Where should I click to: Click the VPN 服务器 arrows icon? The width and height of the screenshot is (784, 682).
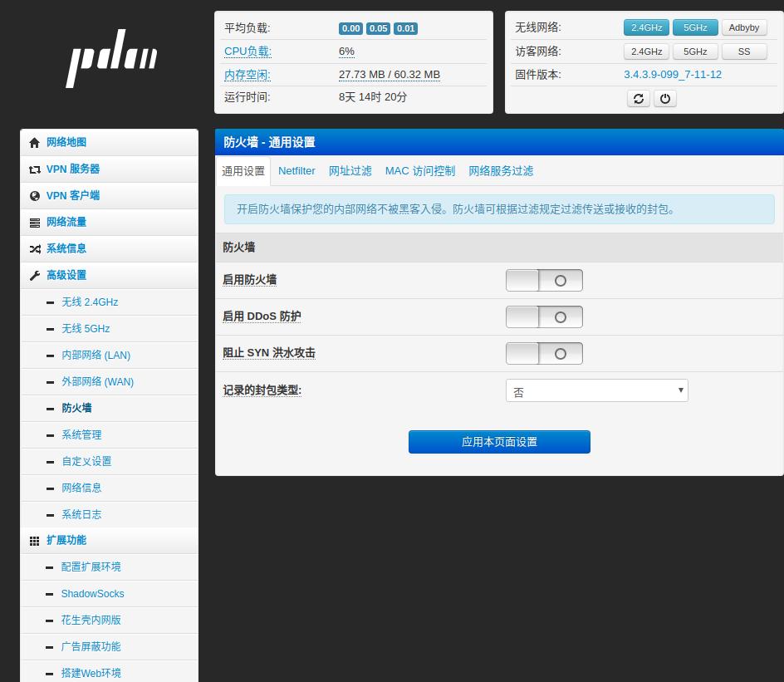coord(35,169)
